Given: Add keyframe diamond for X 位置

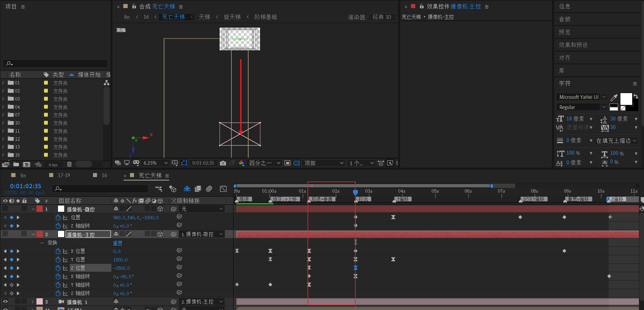Looking at the screenshot, I should pos(11,251).
